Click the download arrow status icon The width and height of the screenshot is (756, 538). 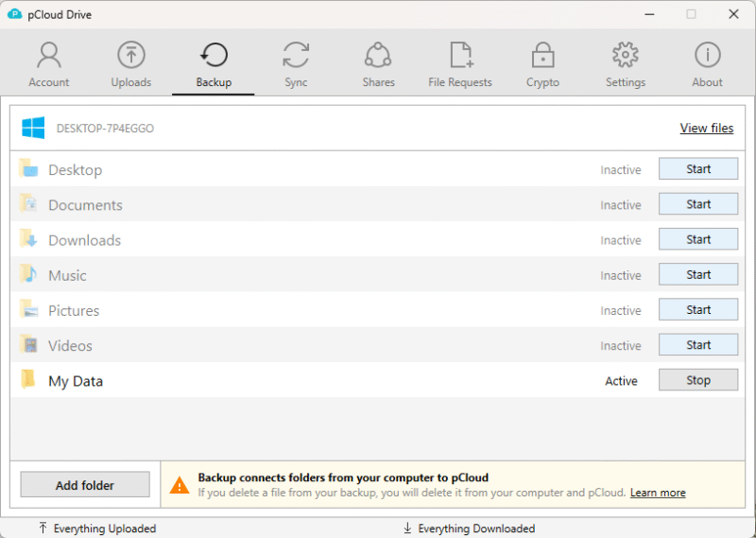coord(407,528)
